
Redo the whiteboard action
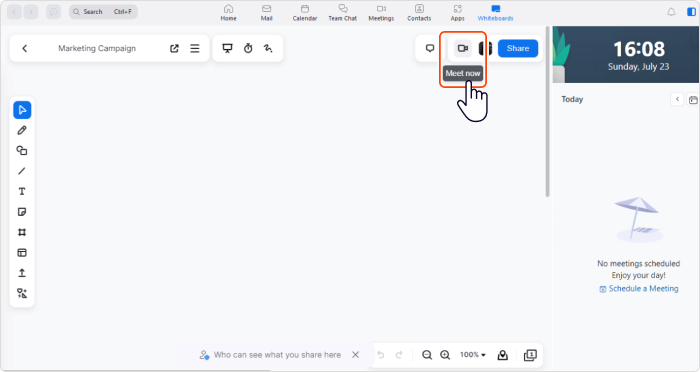[399, 355]
